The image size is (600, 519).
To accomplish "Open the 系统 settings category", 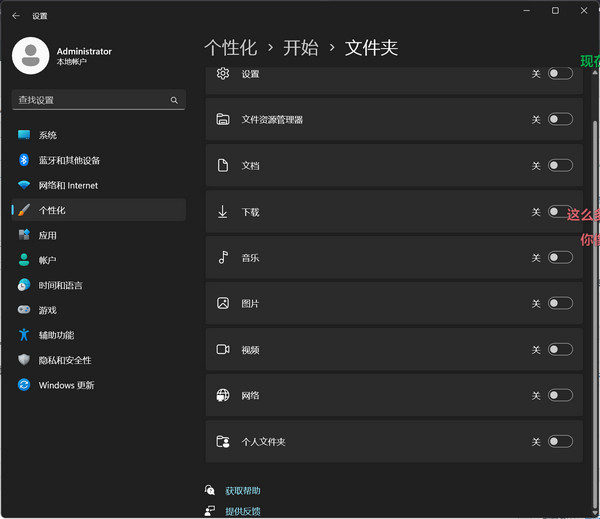I will coord(99,135).
